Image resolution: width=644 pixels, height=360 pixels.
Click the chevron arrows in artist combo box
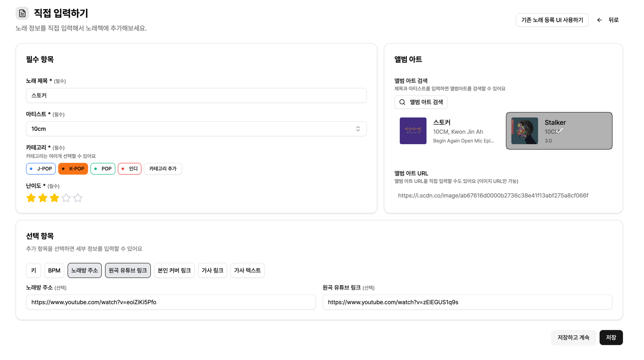coord(358,129)
